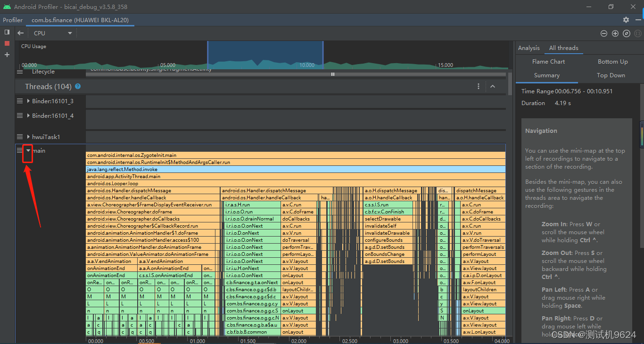Select Choreographer$FrameDisplayEventReceiver.run frame
This screenshot has height=344, width=644.
(x=153, y=205)
